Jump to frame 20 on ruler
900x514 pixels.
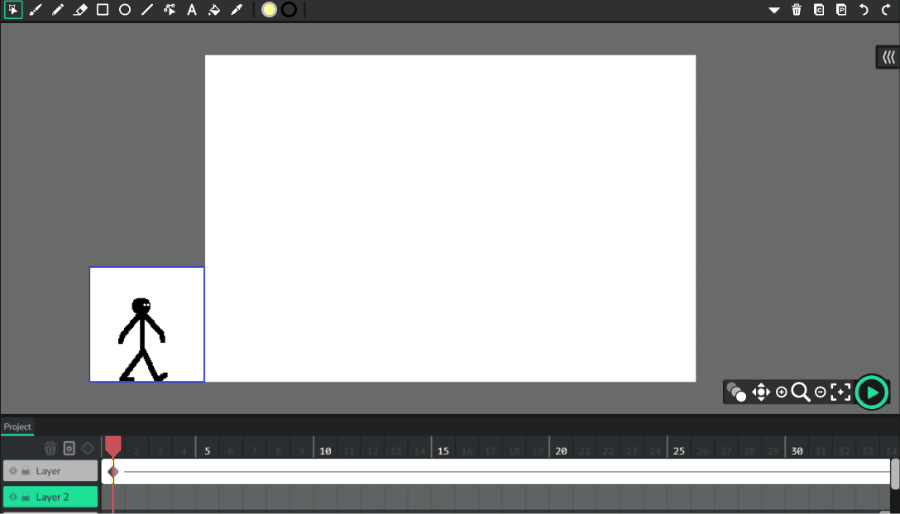coord(561,451)
